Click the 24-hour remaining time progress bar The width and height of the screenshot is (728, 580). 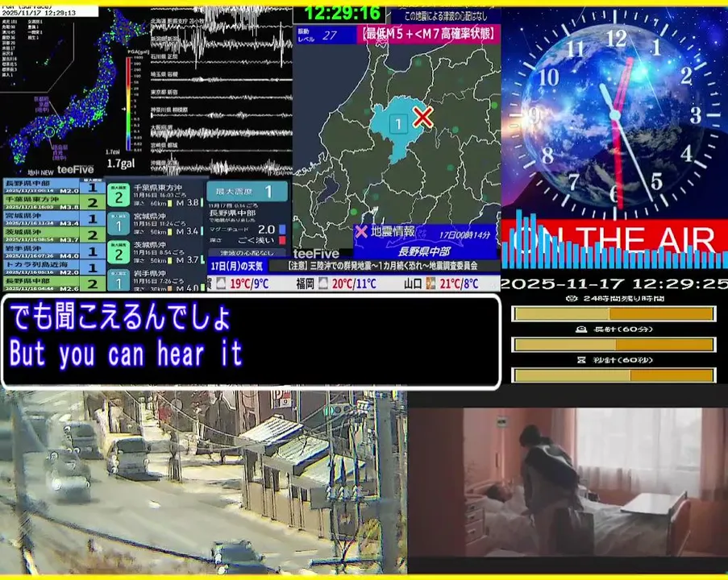(614, 314)
